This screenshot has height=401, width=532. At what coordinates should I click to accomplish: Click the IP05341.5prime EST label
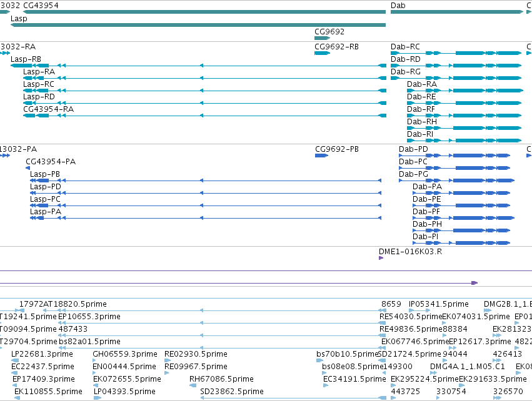pyautogui.click(x=439, y=304)
